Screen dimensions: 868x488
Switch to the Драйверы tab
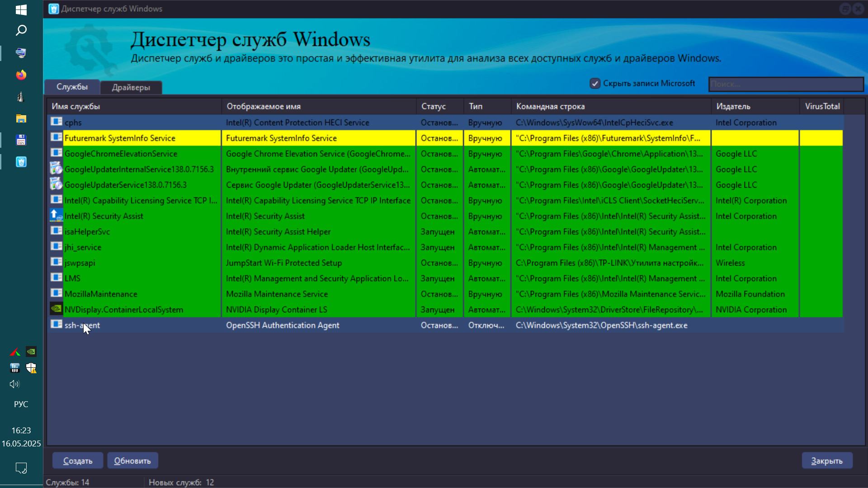pos(131,87)
